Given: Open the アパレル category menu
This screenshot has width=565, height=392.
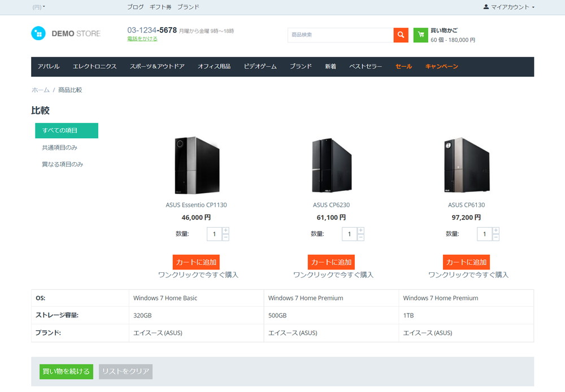Looking at the screenshot, I should click(x=49, y=66).
